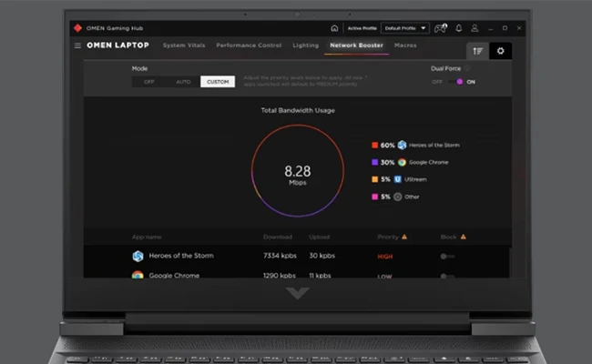592x364 pixels.
Task: Toggle the Dual Force switch
Action: (455, 82)
